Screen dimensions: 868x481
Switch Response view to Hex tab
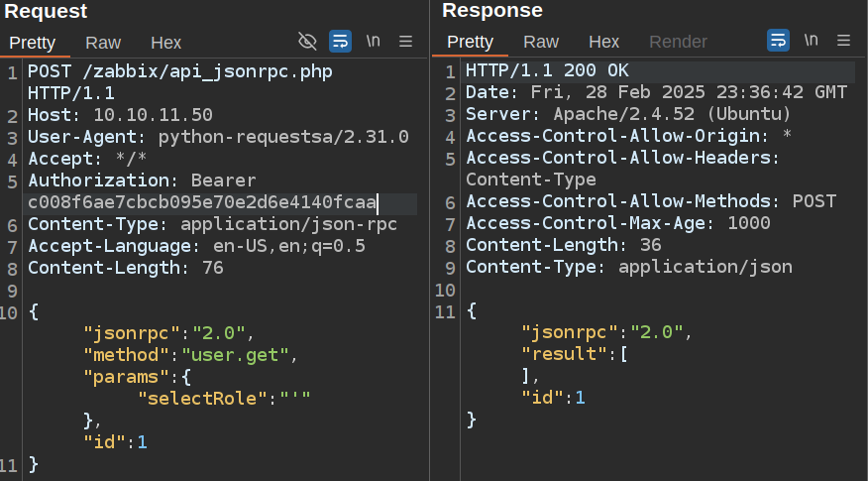point(603,42)
